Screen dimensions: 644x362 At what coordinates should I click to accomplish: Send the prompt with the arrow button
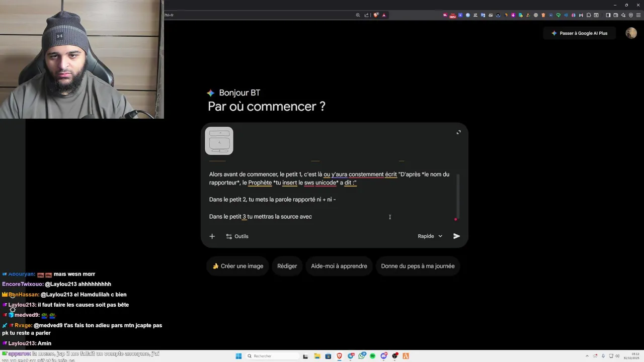(456, 236)
